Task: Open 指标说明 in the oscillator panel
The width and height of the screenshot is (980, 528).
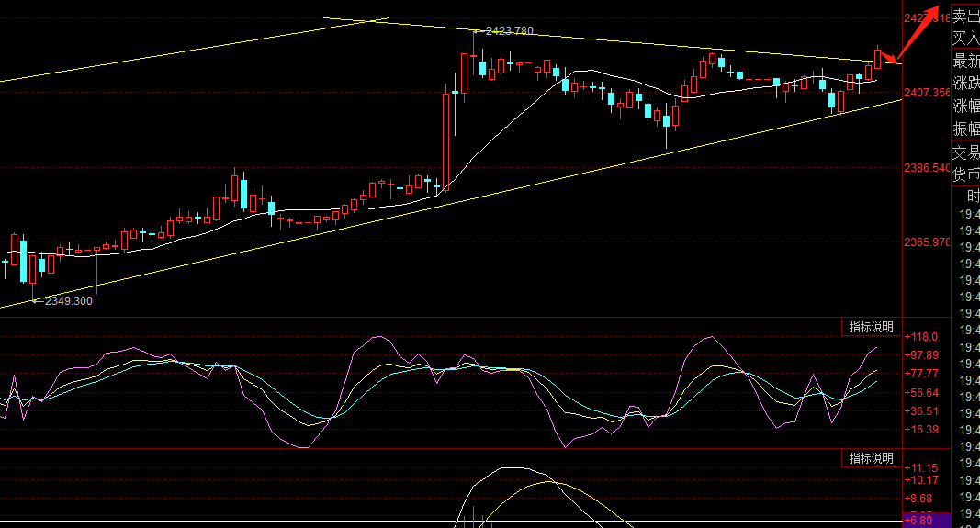Action: click(872, 327)
